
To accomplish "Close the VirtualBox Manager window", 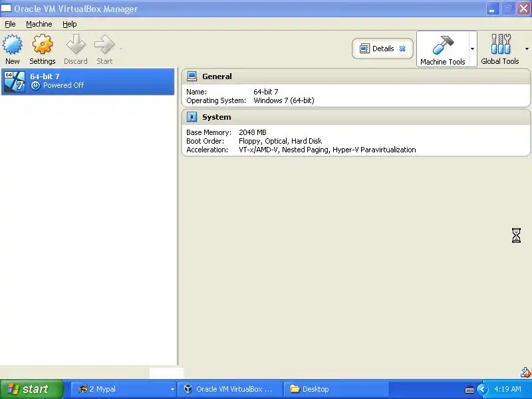I will (x=524, y=9).
